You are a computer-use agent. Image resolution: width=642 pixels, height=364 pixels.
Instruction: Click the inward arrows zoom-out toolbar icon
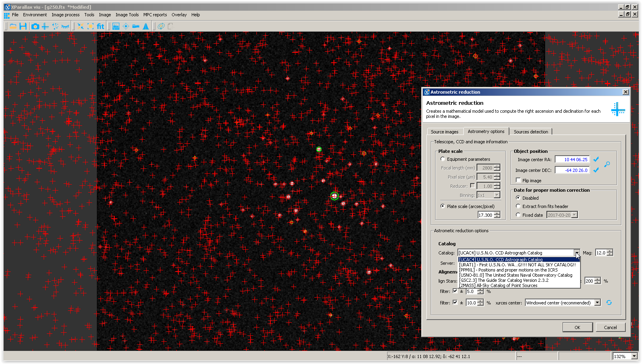(x=81, y=26)
